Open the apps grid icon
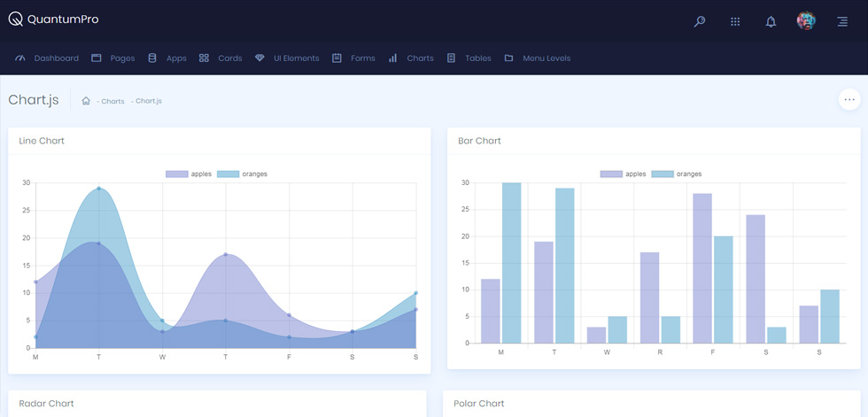The height and width of the screenshot is (417, 868). 735,21
